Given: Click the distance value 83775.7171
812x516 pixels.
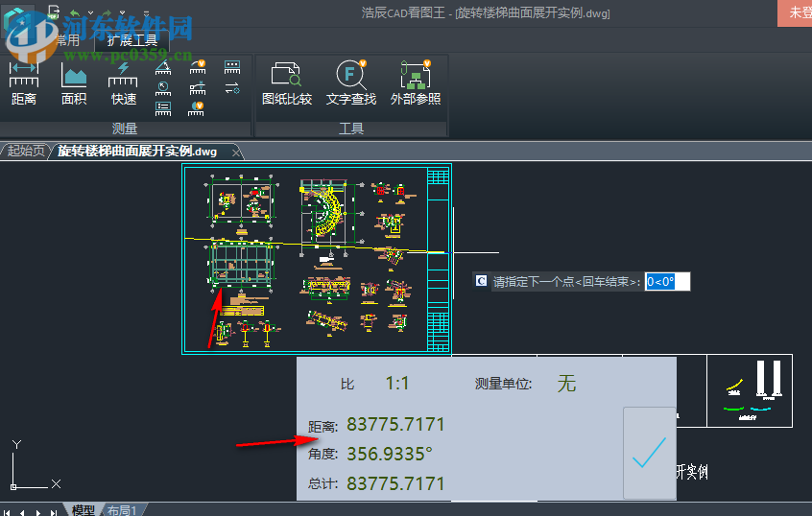Looking at the screenshot, I should [x=395, y=424].
